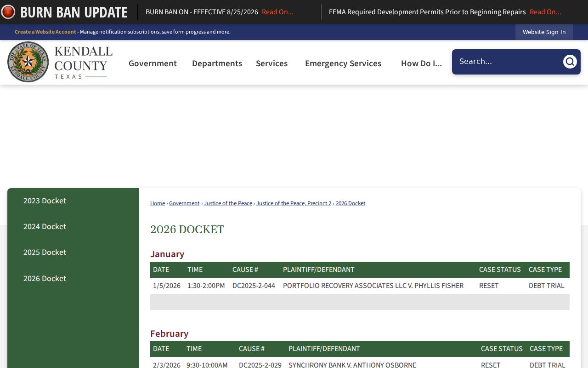Click the 2/3/2026 date cell

[167, 365]
